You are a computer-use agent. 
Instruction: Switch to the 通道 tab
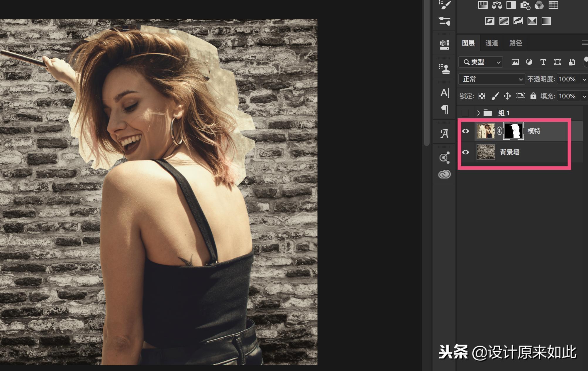pyautogui.click(x=492, y=43)
